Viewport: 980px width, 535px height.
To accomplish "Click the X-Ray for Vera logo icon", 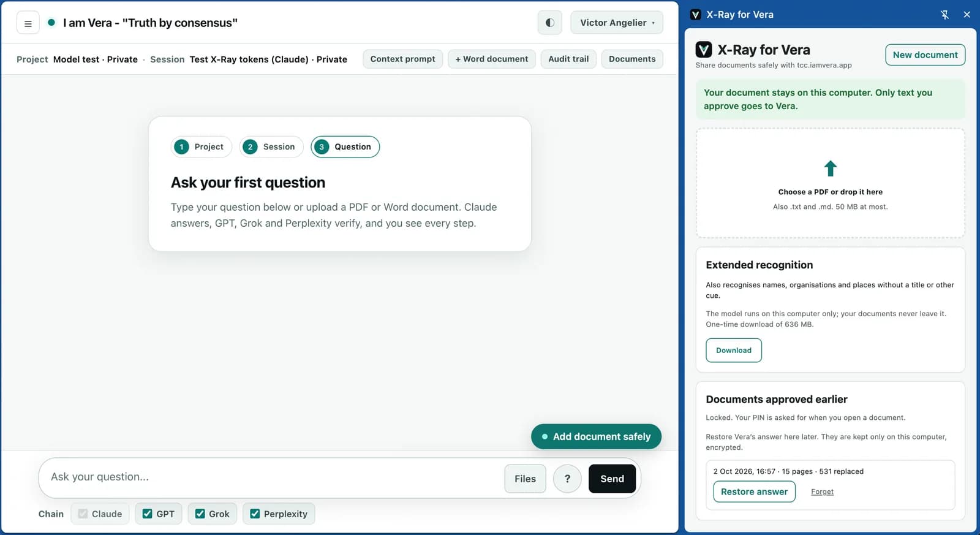I will coord(704,50).
